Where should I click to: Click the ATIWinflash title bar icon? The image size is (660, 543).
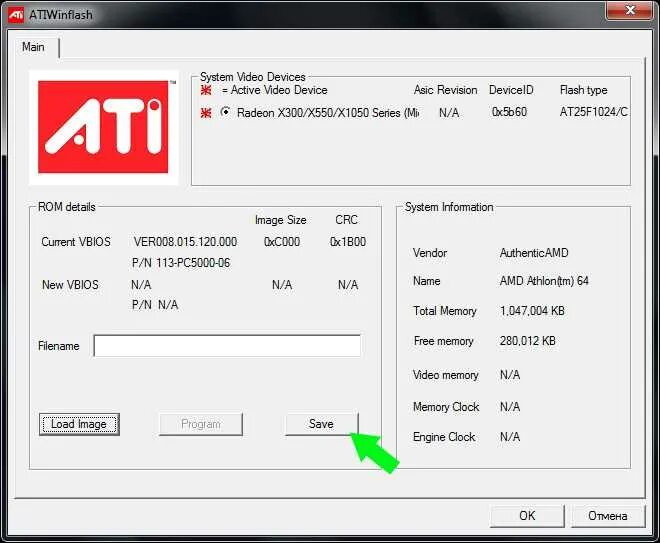point(16,14)
